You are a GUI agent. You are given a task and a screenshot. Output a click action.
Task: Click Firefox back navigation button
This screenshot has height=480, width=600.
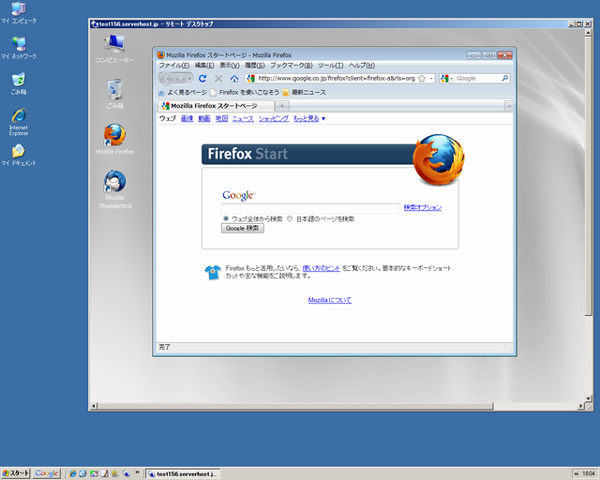tap(166, 79)
